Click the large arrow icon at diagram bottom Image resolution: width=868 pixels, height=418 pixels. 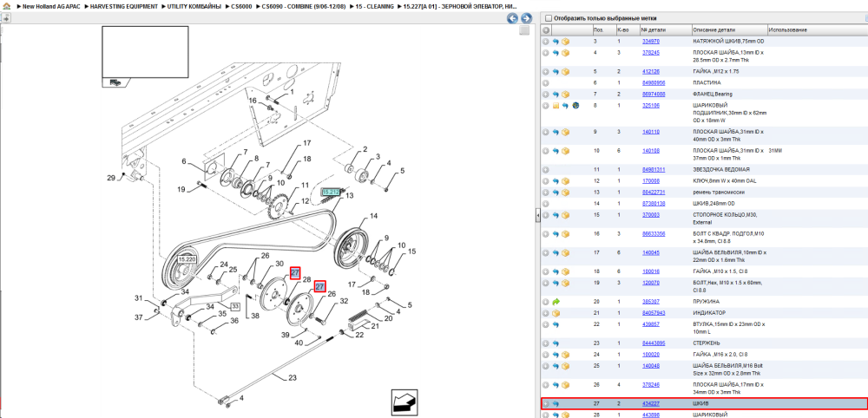403,402
